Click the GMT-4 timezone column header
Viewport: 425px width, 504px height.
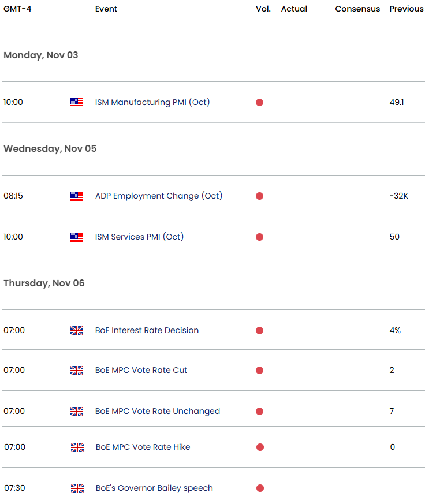tap(17, 9)
